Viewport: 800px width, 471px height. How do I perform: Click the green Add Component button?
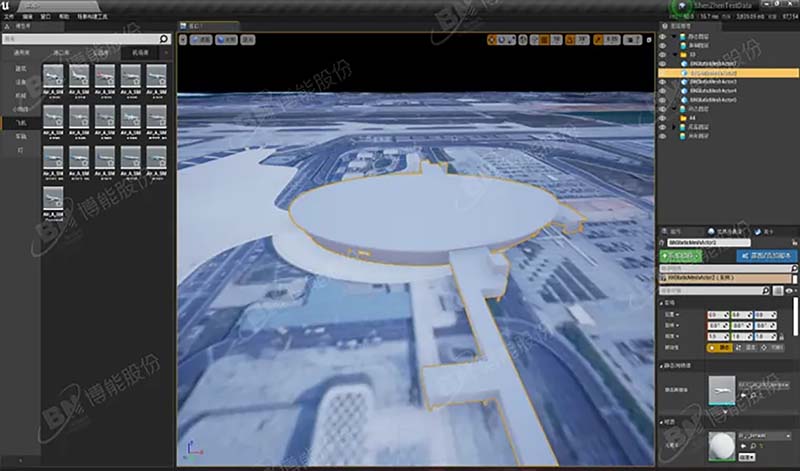pyautogui.click(x=684, y=255)
